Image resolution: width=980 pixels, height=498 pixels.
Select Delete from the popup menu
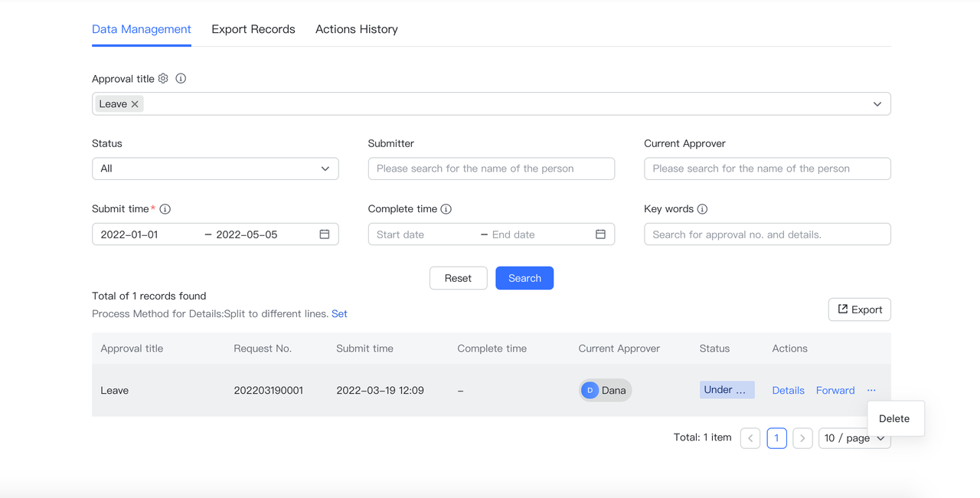click(894, 418)
